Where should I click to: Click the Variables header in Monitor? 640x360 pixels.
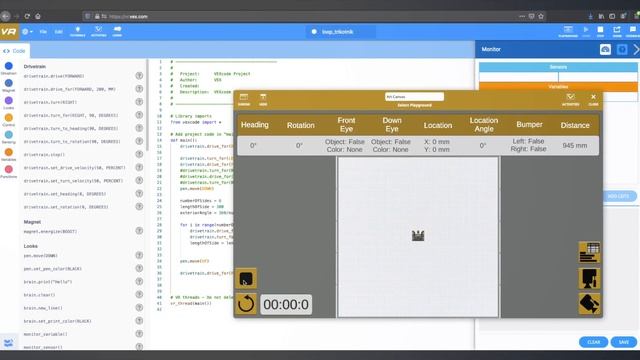(558, 87)
